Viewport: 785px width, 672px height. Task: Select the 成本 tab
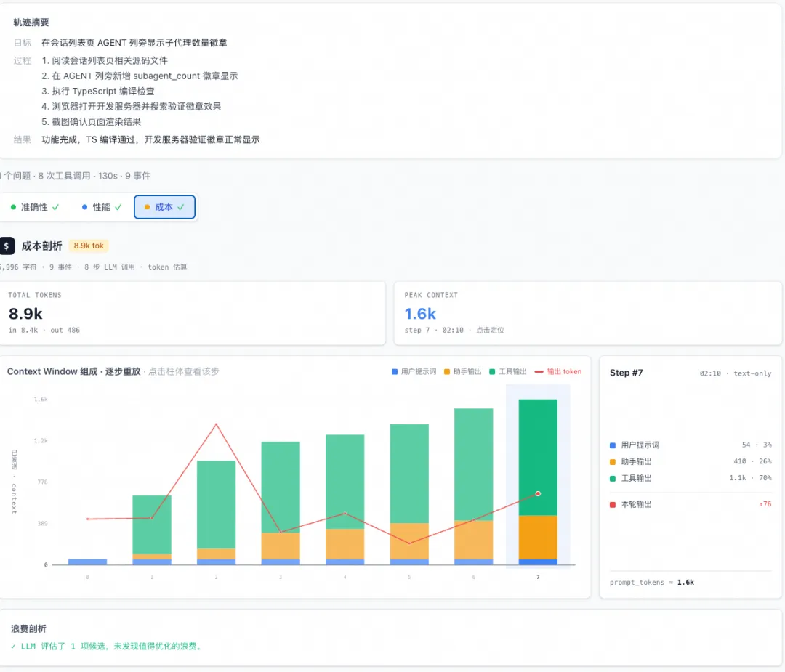[x=164, y=207]
